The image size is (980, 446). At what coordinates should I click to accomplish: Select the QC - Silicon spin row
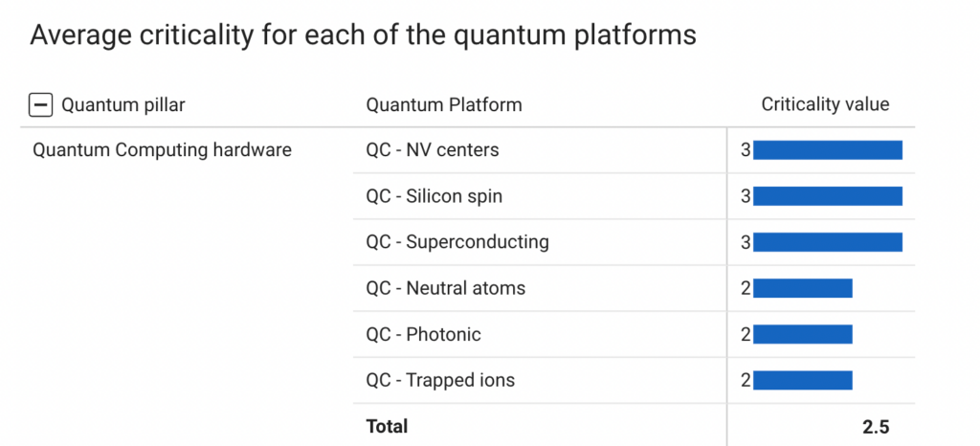coord(434,196)
